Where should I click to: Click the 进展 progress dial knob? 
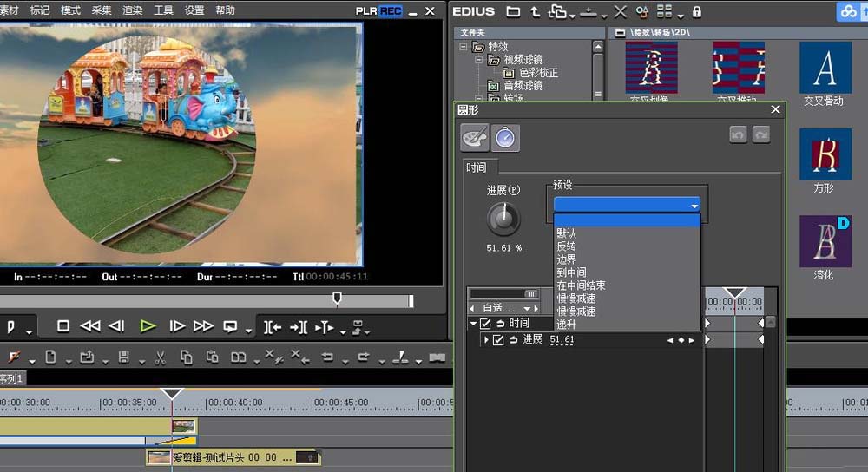click(x=503, y=218)
